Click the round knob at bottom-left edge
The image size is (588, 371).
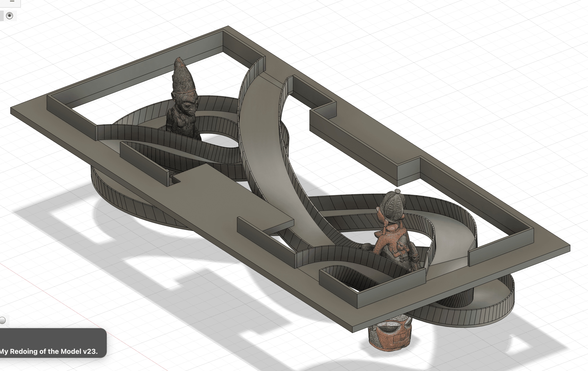(x=2, y=321)
